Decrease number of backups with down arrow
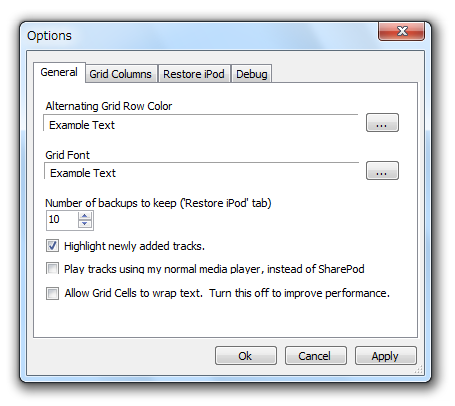The image size is (455, 406). (x=85, y=224)
